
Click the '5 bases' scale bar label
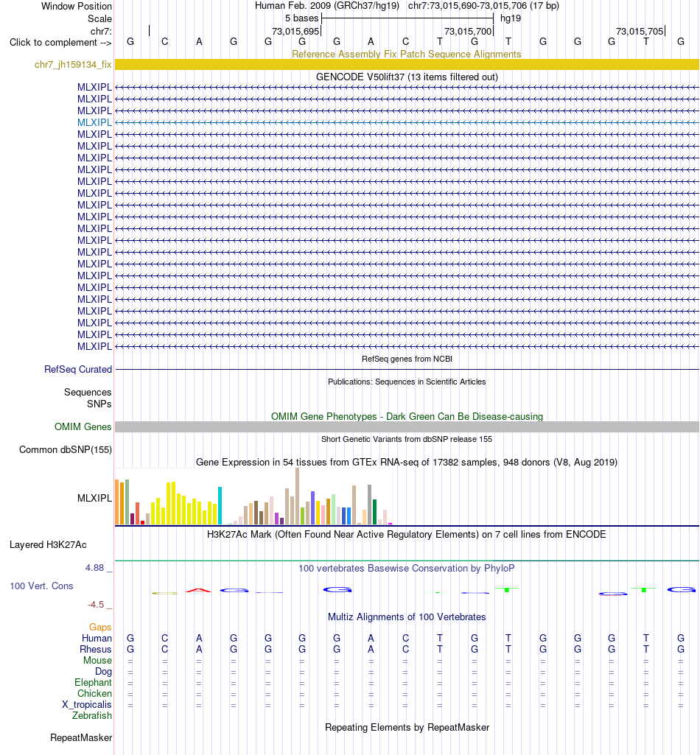click(301, 18)
